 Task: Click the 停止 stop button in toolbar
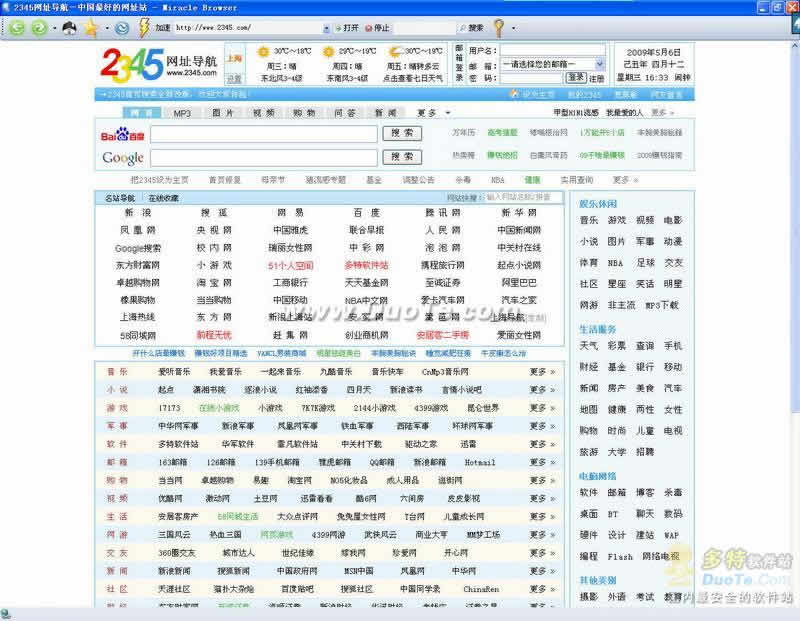click(x=378, y=28)
